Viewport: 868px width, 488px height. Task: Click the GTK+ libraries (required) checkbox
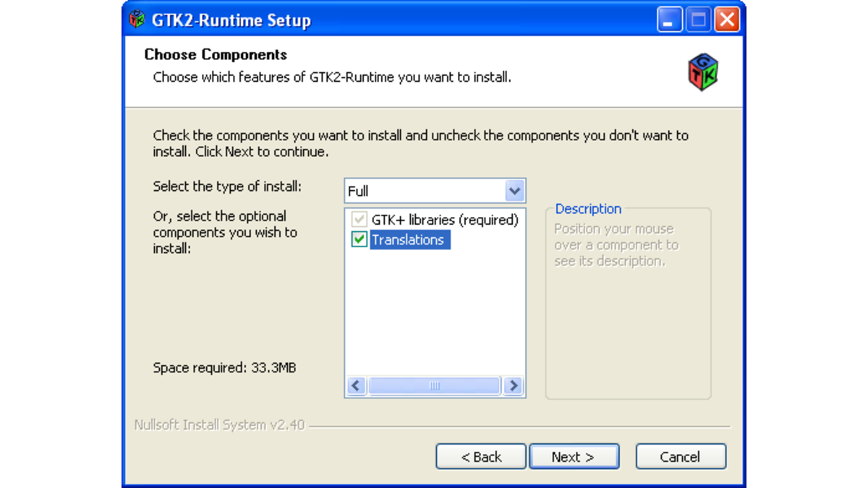[358, 221]
